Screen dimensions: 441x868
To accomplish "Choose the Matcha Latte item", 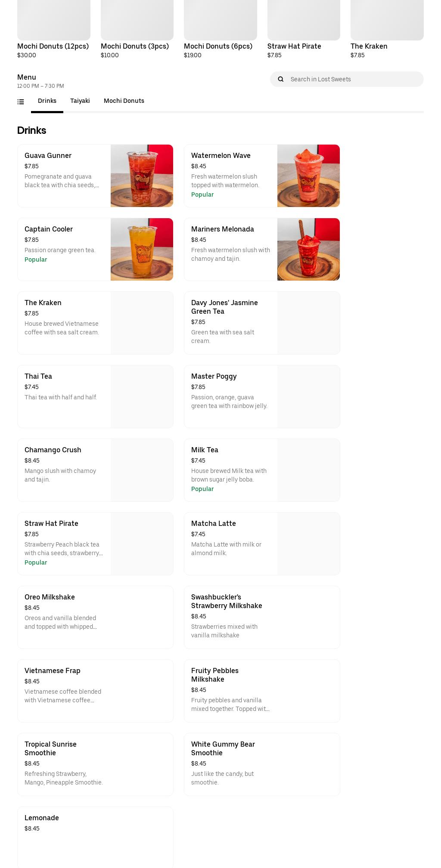I will click(x=262, y=544).
